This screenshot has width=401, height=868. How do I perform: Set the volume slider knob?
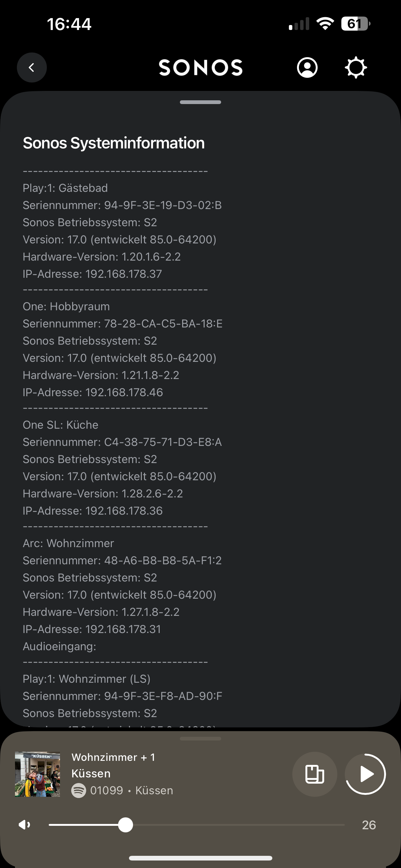coord(126,825)
